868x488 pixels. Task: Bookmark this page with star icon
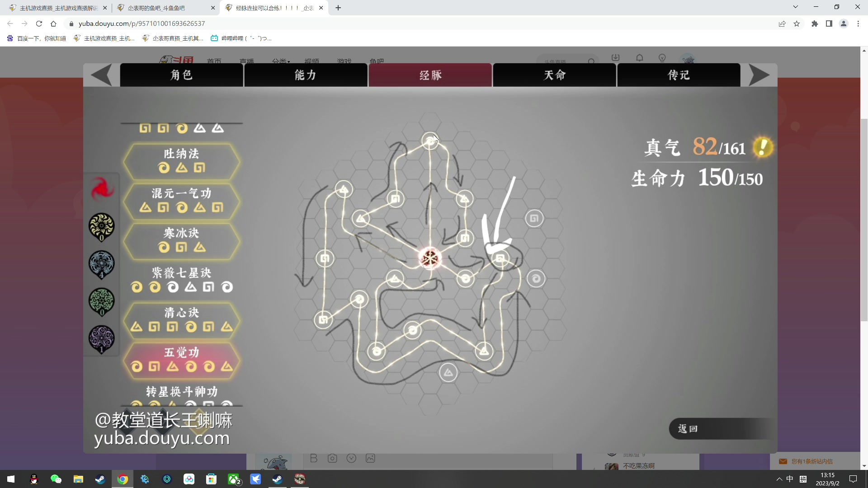[x=797, y=23]
